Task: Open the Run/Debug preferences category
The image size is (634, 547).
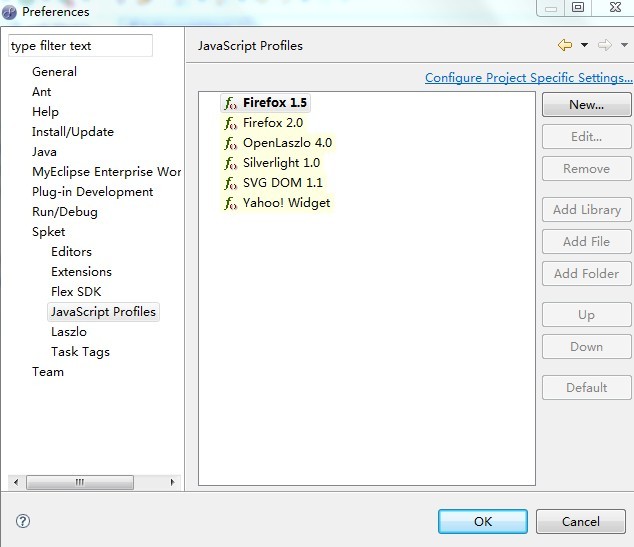Action: (x=65, y=212)
